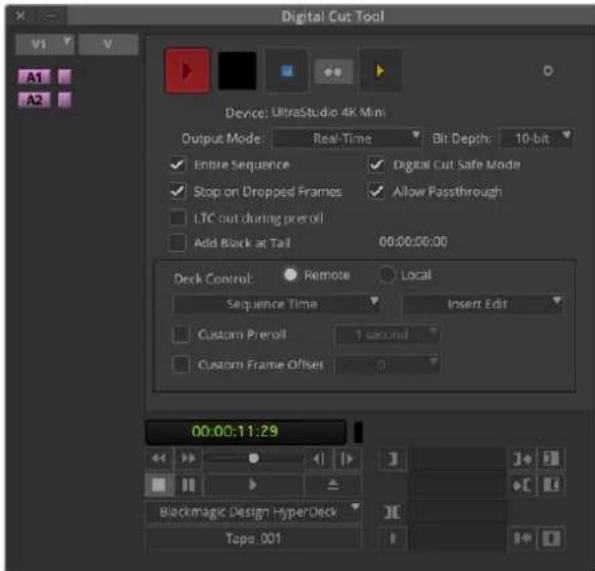Click Device: UltraStudio 4K Mini text
The width and height of the screenshot is (595, 571).
[x=305, y=112]
